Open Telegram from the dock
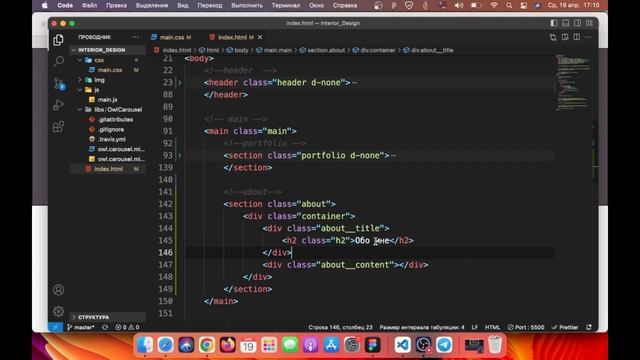640x360 pixels. click(444, 345)
